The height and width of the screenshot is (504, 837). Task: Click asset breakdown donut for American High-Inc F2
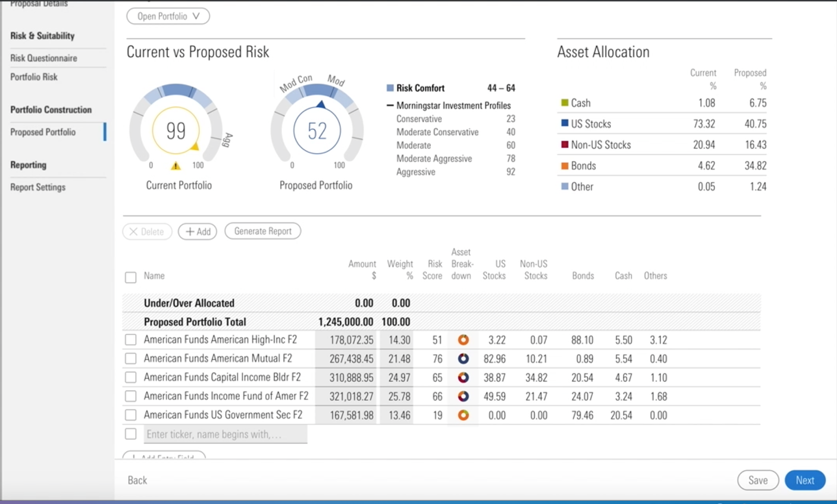click(463, 340)
